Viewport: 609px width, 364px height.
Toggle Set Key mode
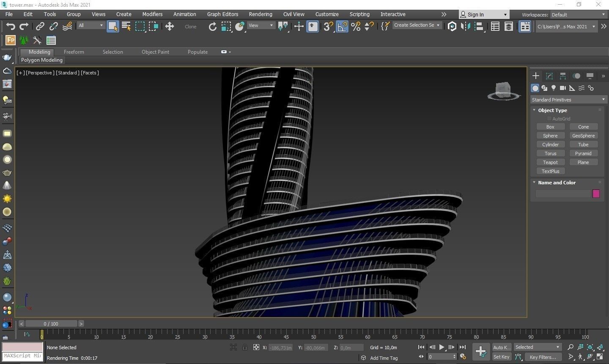pos(501,357)
